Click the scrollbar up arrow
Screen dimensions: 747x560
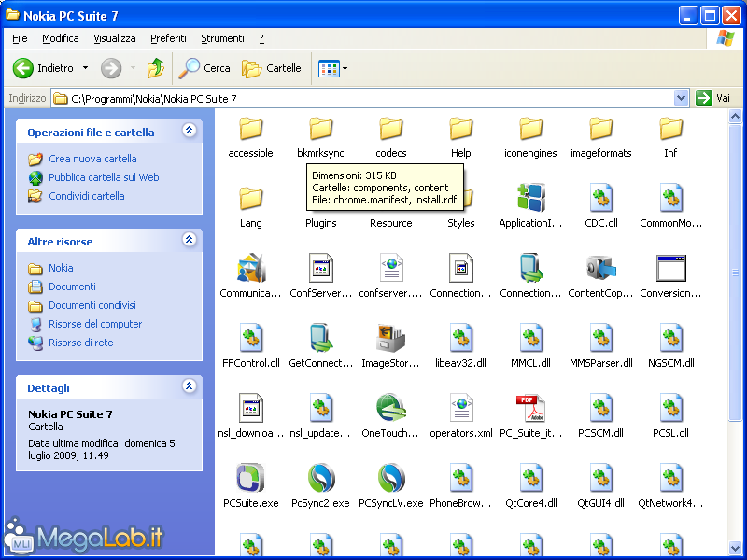(x=735, y=116)
